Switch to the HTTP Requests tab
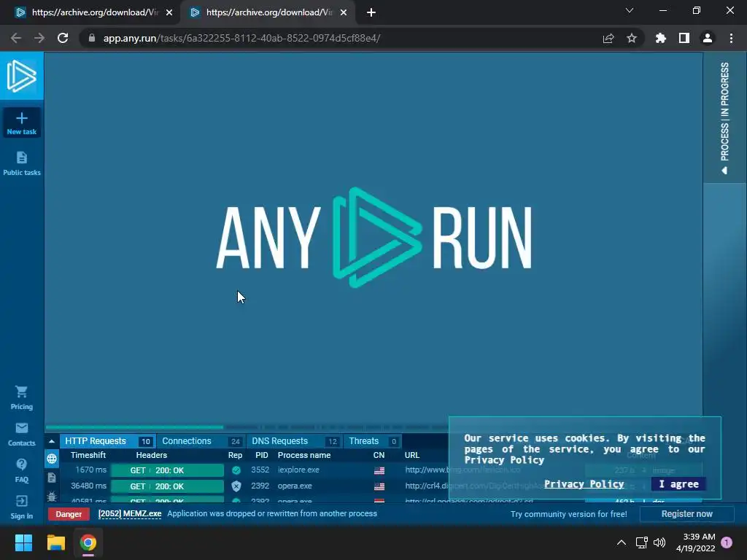The image size is (747, 560). [107, 441]
